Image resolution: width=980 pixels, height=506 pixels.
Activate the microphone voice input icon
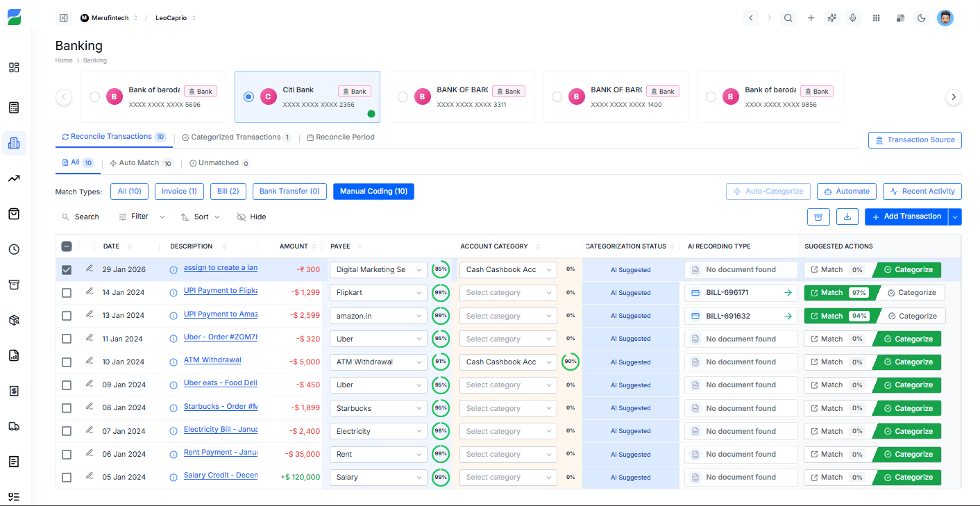853,18
